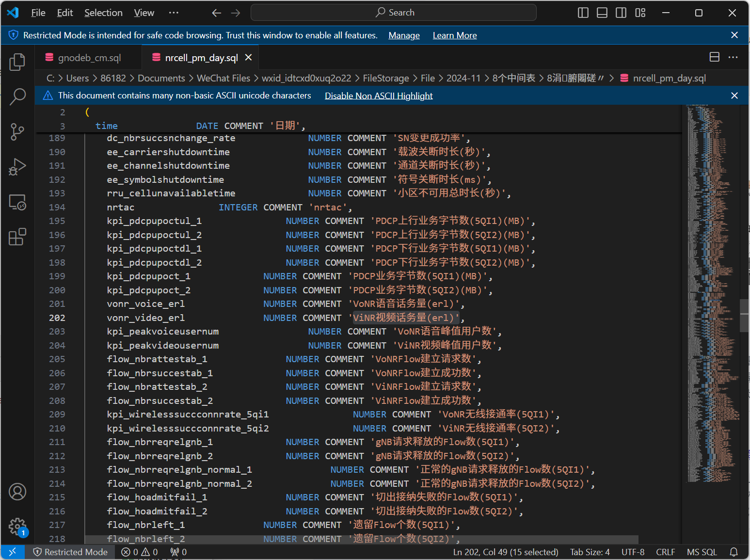Open the UTF-8 encoding selector
The width and height of the screenshot is (750, 560).
click(x=633, y=552)
